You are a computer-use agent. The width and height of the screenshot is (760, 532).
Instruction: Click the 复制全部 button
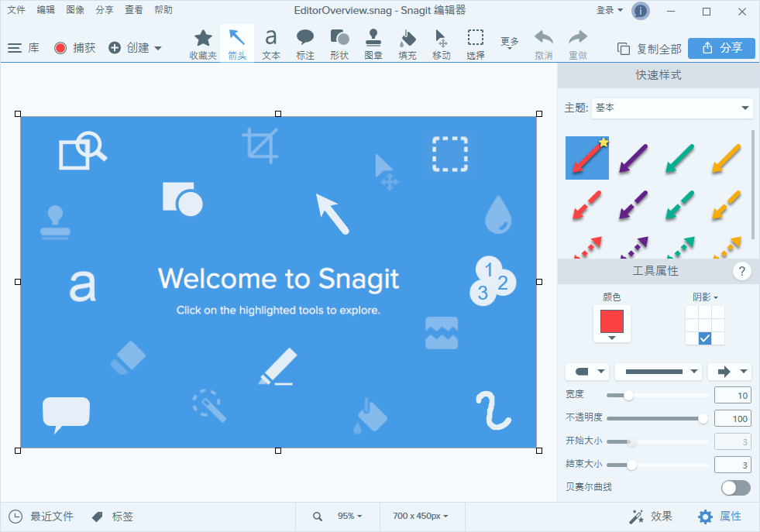click(x=649, y=49)
